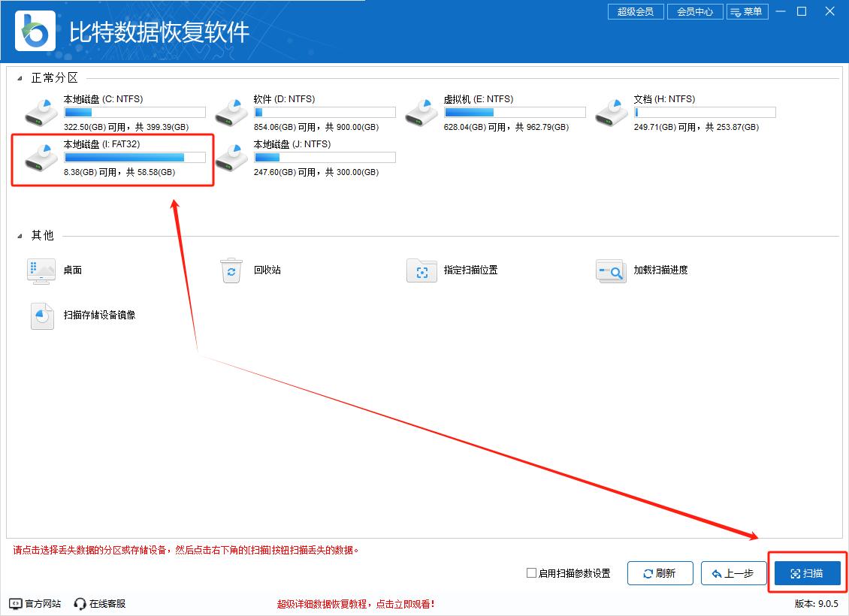Click the 加载扫描进度 icon
Image resolution: width=849 pixels, height=616 pixels.
611,270
